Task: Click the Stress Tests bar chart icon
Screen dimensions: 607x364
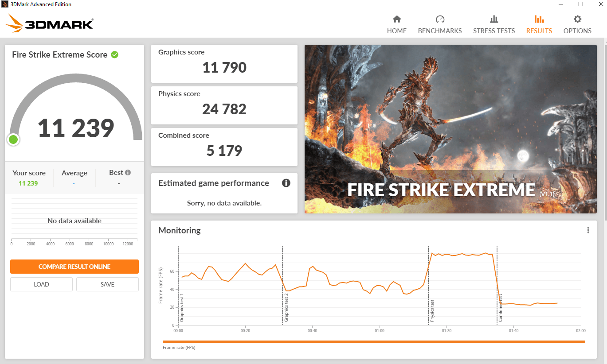Action: (494, 19)
